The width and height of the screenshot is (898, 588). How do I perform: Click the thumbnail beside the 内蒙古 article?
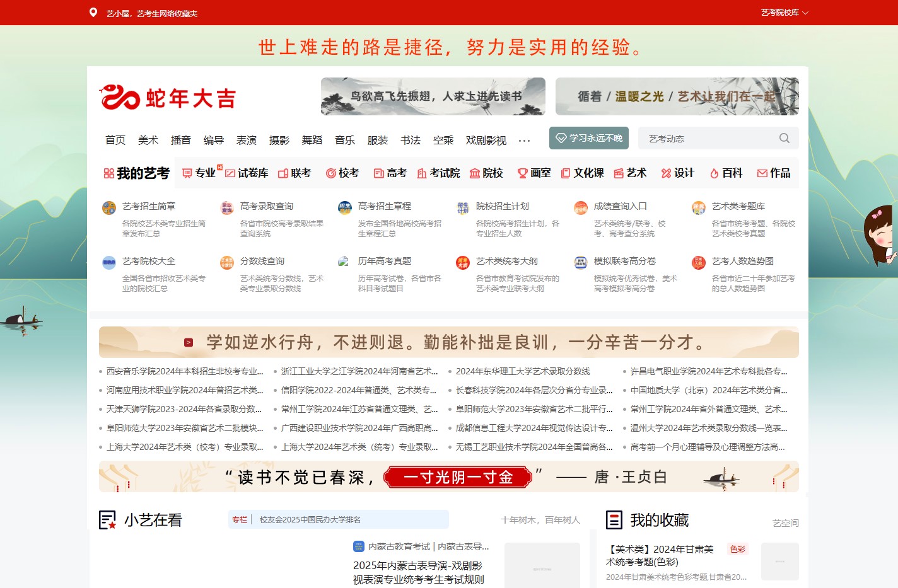coord(542,565)
